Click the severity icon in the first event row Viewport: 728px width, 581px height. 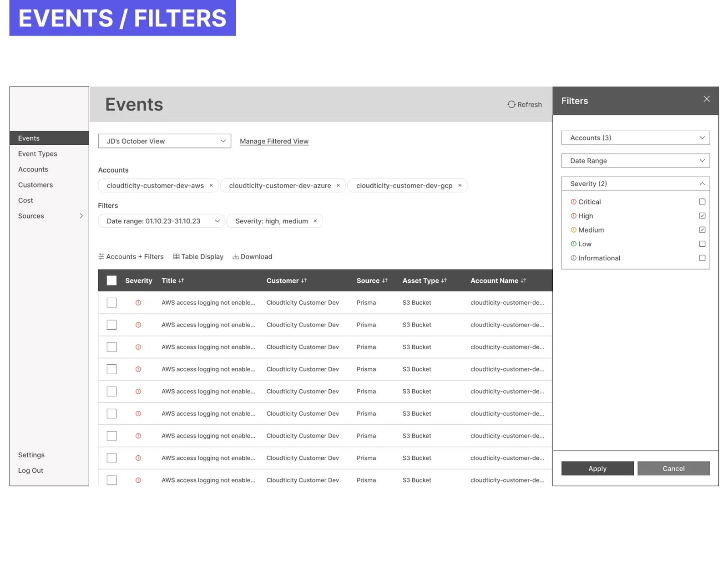tap(138, 302)
